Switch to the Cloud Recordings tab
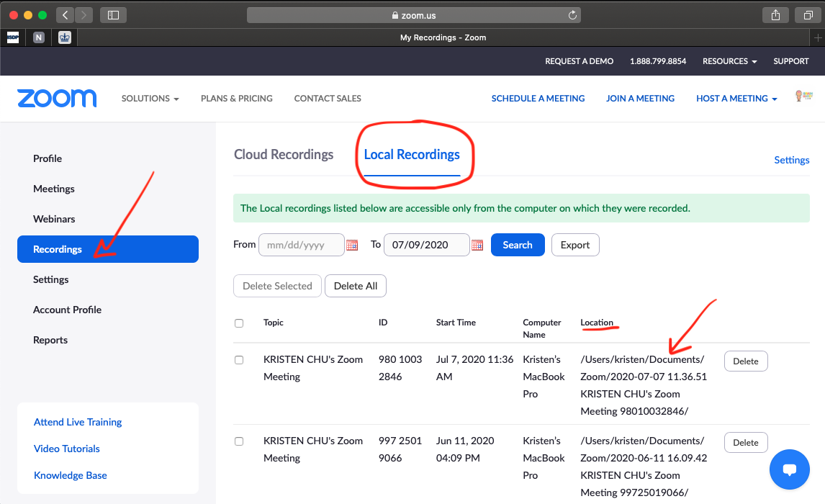Image resolution: width=825 pixels, height=504 pixels. pyautogui.click(x=284, y=154)
